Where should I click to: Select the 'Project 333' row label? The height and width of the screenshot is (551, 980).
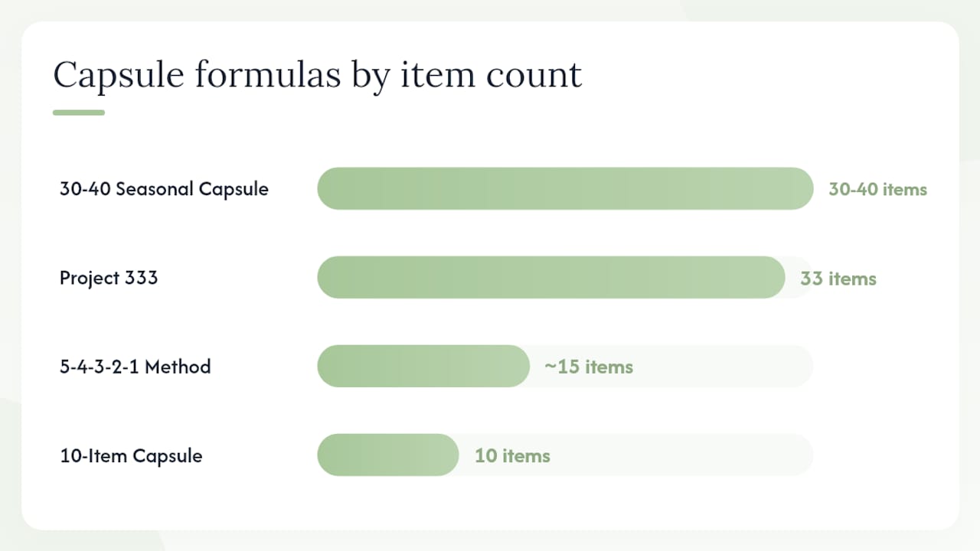(109, 278)
